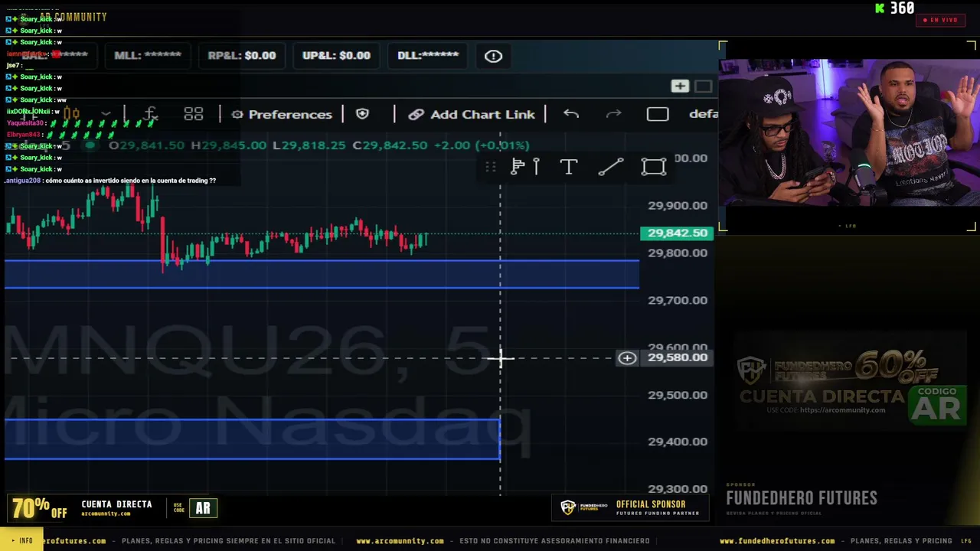Click the 29,900.00 price axis label

click(x=678, y=206)
